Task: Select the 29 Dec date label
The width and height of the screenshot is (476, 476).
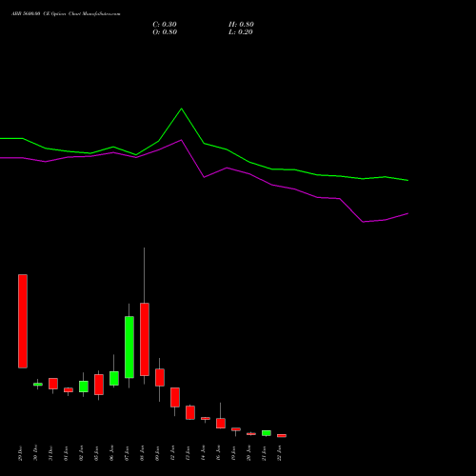Action: [20, 453]
